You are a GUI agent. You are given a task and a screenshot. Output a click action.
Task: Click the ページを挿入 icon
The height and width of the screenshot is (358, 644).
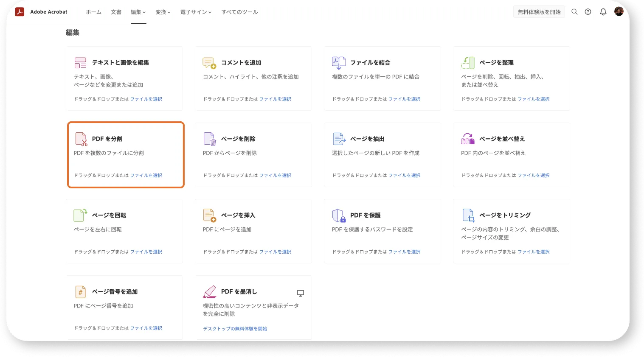click(x=210, y=215)
